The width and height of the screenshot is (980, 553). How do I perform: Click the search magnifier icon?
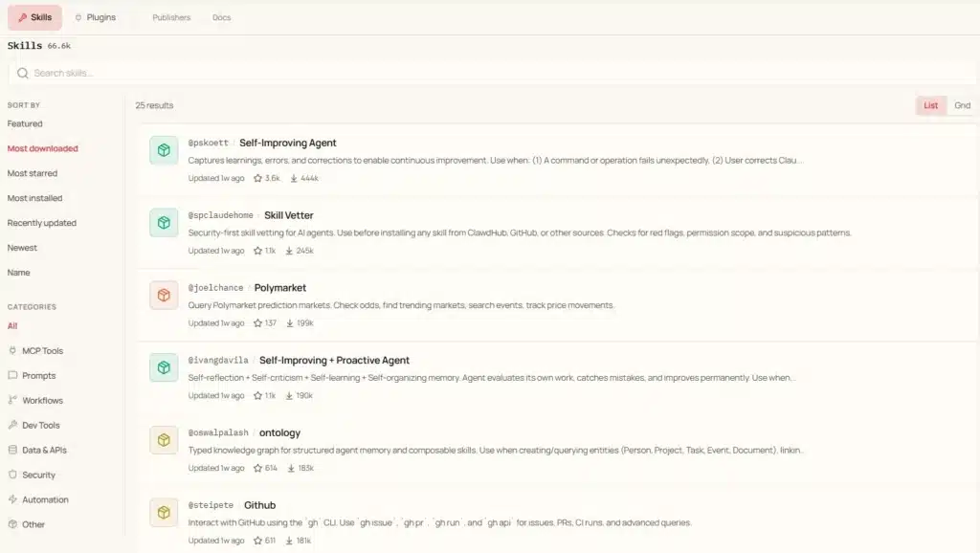pyautogui.click(x=23, y=73)
